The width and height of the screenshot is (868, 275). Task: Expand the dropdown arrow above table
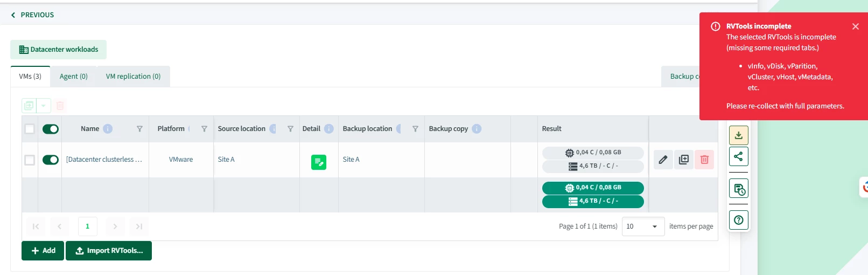tap(44, 106)
